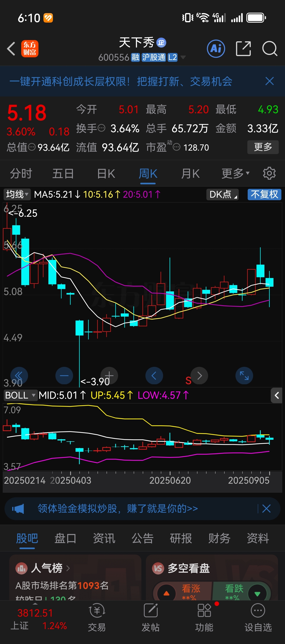Move chart left with arrow button
285x644 pixels.
click(x=154, y=375)
